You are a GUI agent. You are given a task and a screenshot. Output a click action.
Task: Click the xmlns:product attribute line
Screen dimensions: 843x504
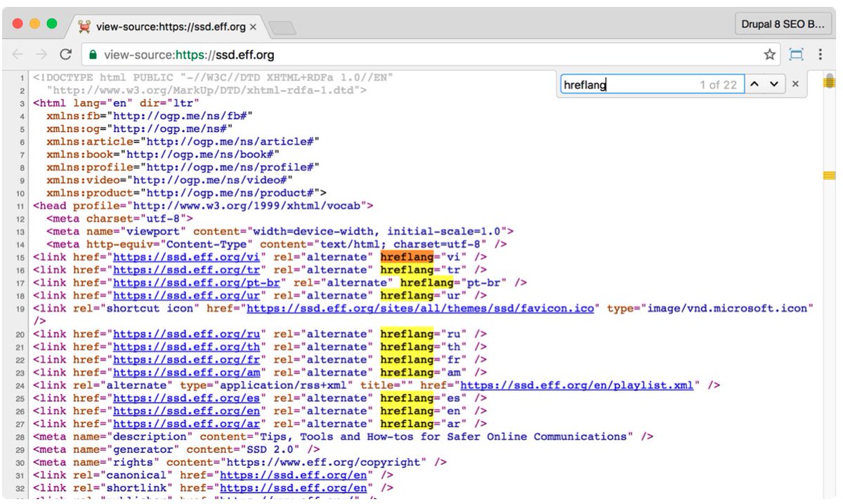pyautogui.click(x=186, y=192)
